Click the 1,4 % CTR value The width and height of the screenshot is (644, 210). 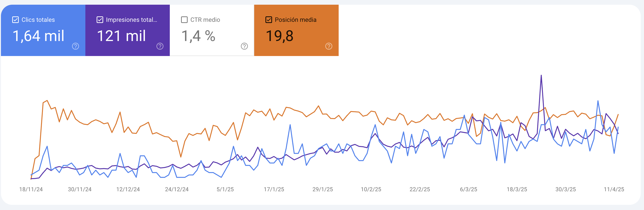[198, 36]
